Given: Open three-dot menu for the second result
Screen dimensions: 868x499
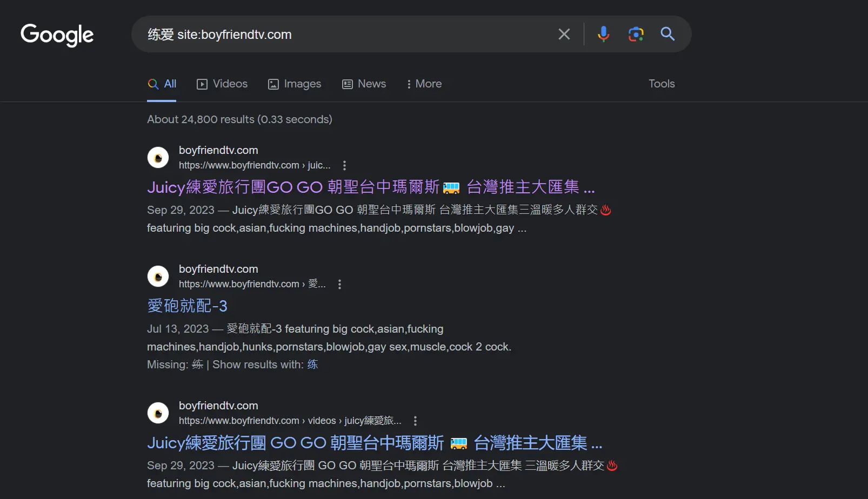Looking at the screenshot, I should pos(339,285).
